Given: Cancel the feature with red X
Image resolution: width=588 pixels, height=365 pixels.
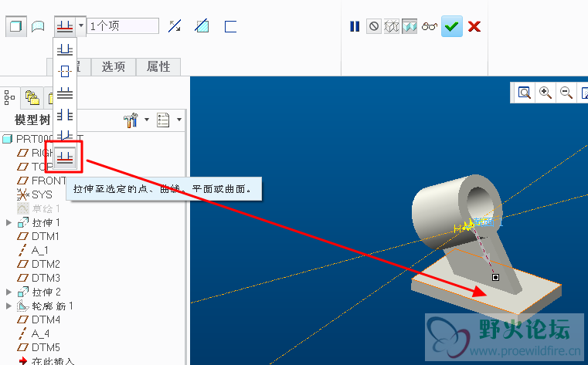Looking at the screenshot, I should point(474,26).
